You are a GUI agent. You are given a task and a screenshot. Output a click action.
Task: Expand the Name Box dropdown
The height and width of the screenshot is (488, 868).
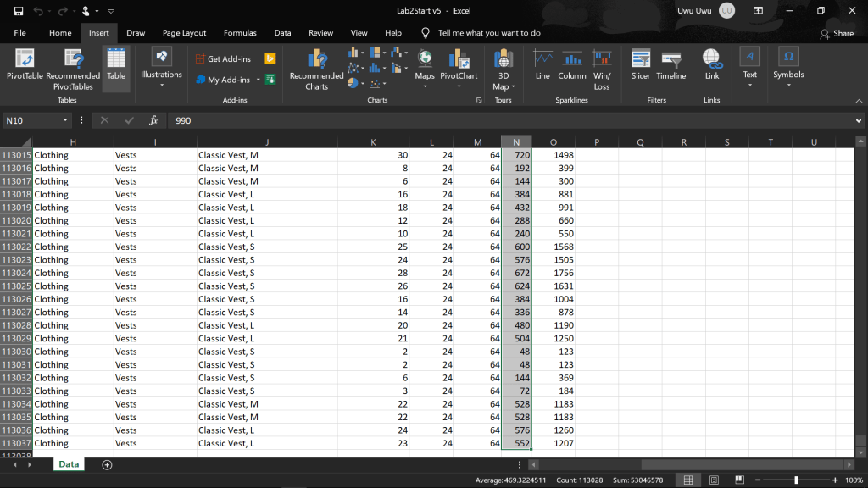tap(65, 120)
